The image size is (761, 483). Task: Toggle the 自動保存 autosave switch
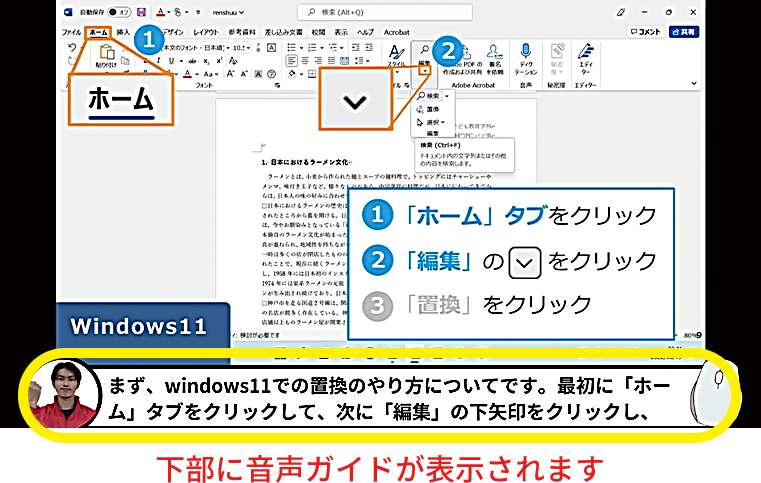[119, 12]
